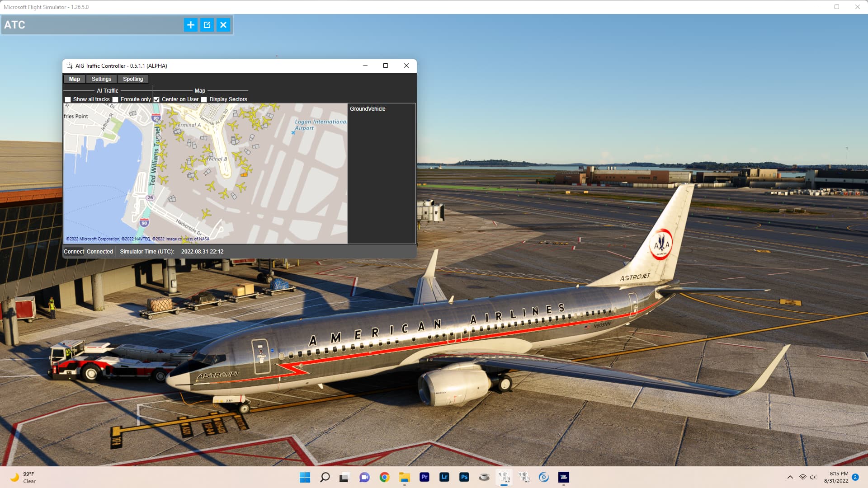Enable Show all tracks checkbox

[x=68, y=99]
